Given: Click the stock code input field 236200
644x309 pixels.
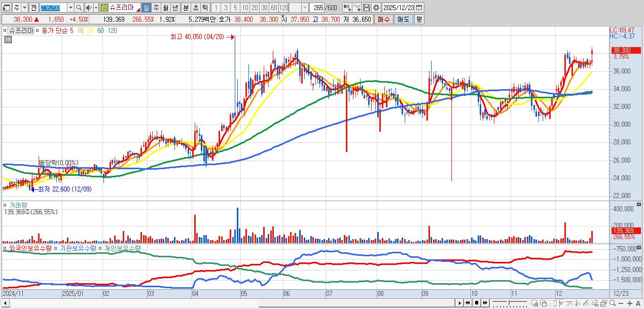Looking at the screenshot, I should click(53, 8).
